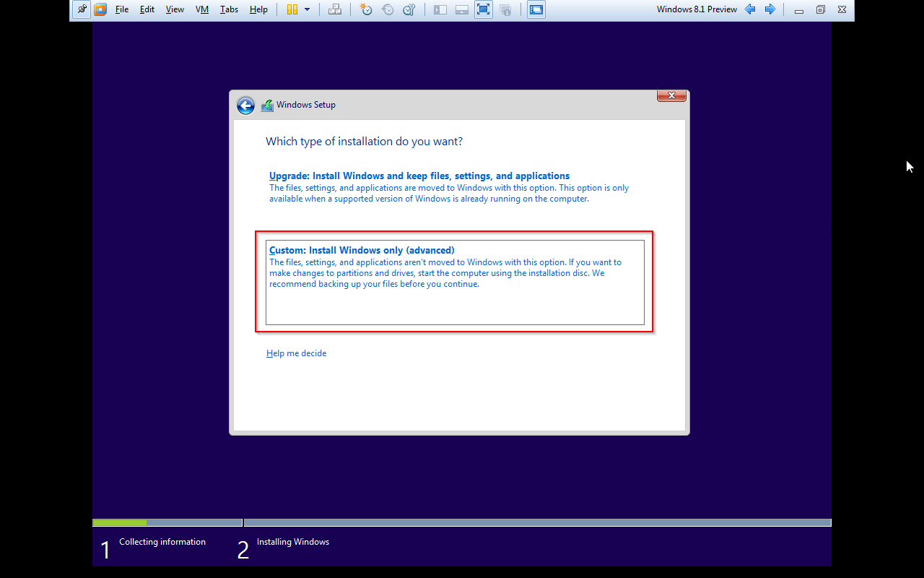Click the greyed Unity mode icon
924x578 pixels.
[505, 9]
